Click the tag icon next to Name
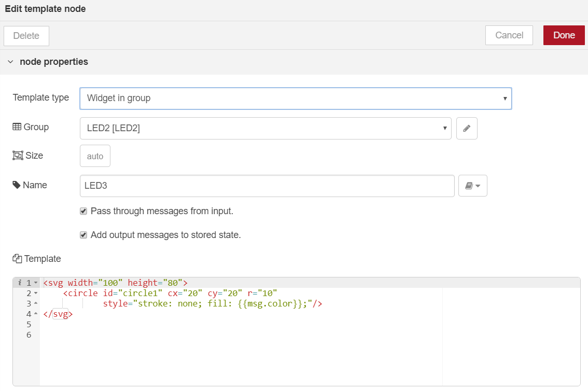588x391 pixels. tap(17, 185)
